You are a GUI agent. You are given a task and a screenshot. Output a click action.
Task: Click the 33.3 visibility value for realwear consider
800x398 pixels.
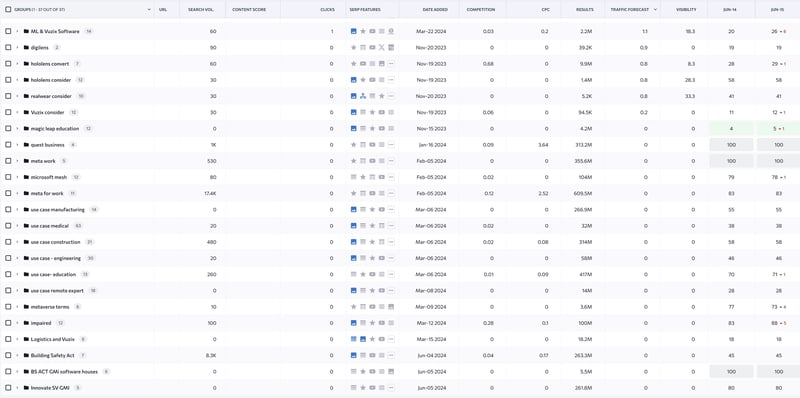click(x=690, y=96)
